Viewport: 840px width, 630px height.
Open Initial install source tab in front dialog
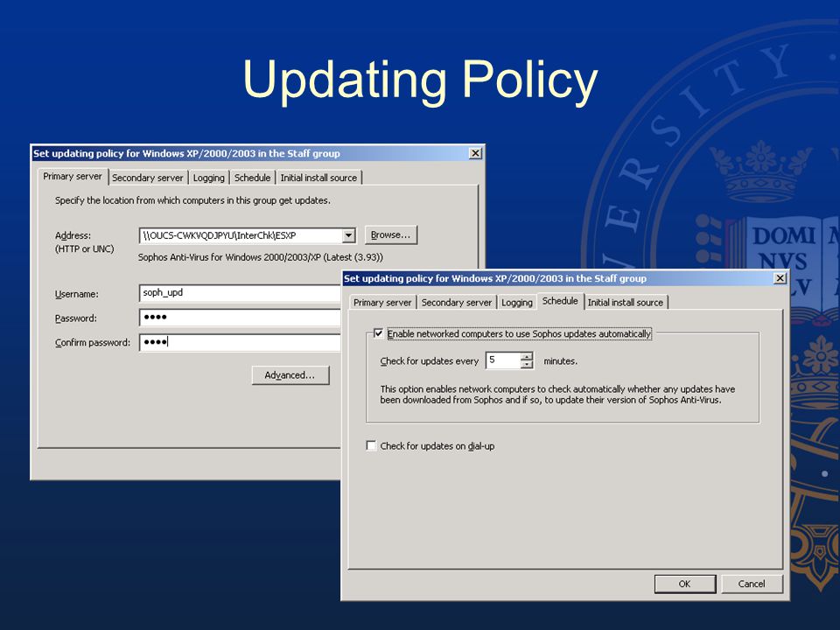[625, 303]
